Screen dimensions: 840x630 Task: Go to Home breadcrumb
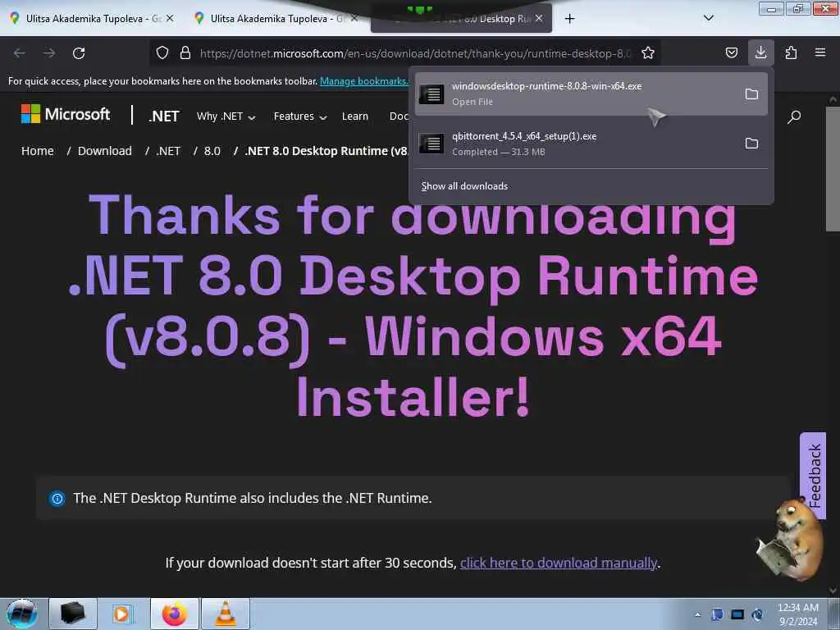click(x=38, y=151)
